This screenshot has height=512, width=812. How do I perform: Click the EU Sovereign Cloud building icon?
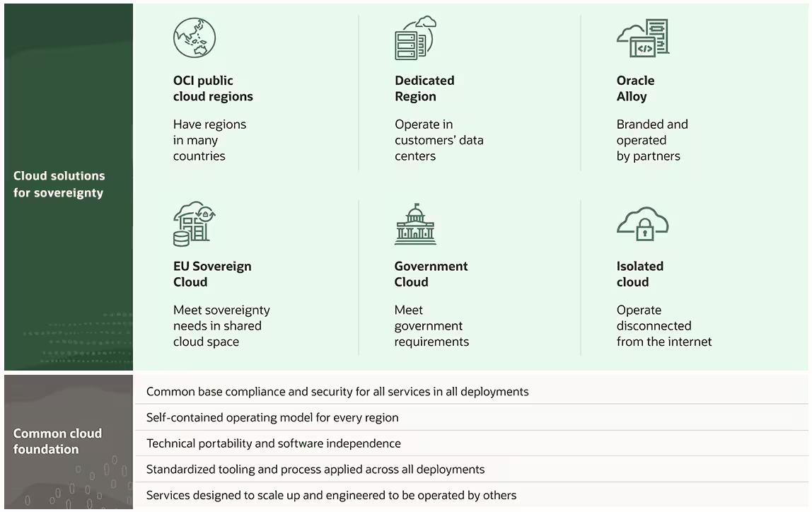pyautogui.click(x=194, y=223)
